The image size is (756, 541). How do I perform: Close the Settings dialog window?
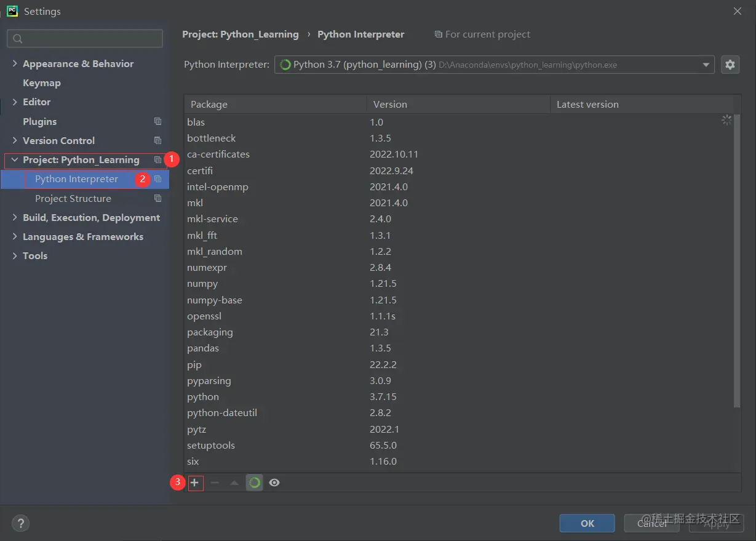click(x=738, y=11)
